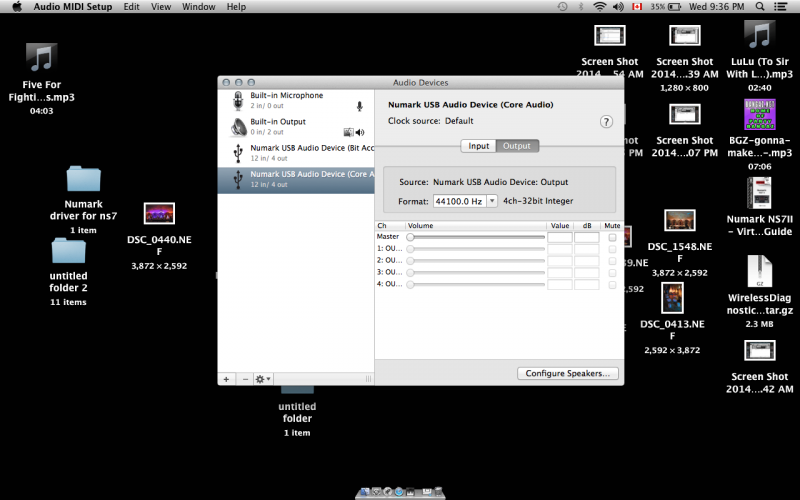Toggle Mute checkbox for channel 1
The image size is (800, 500).
pyautogui.click(x=612, y=249)
